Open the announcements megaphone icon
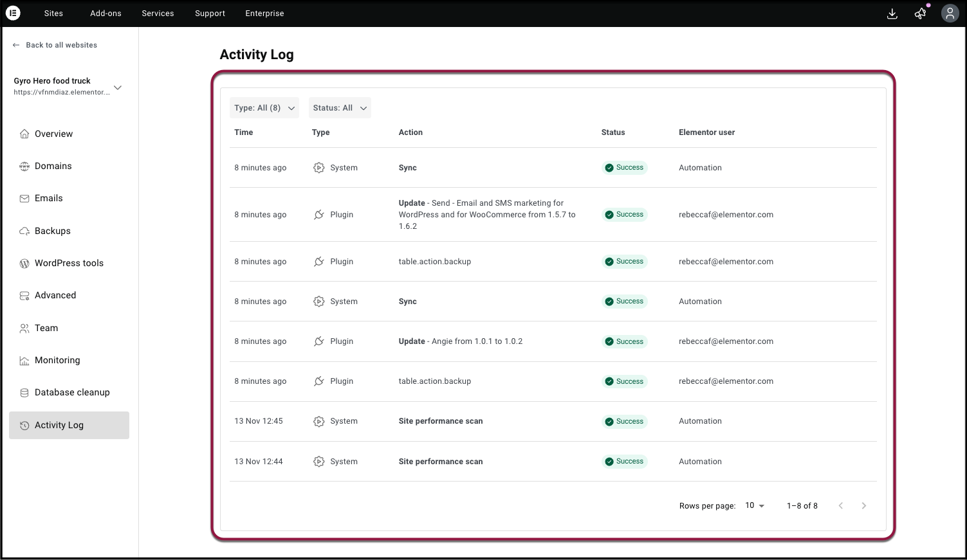 921,14
